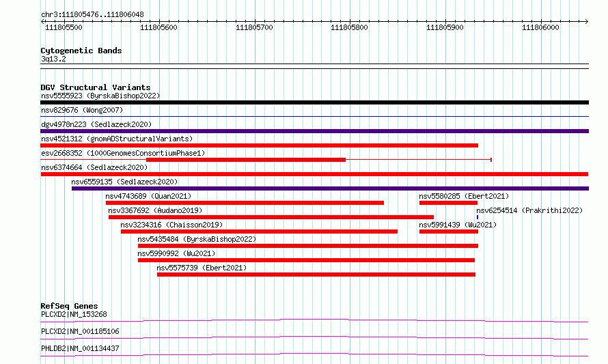Select the red nsv5435484 variant bar
Image resolution: width=608 pixels, height=364 pixels.
[308, 246]
